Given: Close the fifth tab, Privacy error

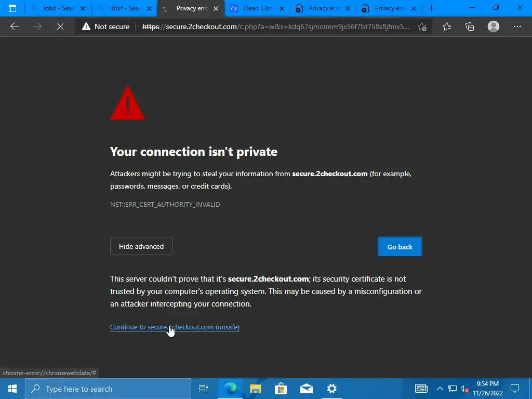Looking at the screenshot, I should coord(348,9).
